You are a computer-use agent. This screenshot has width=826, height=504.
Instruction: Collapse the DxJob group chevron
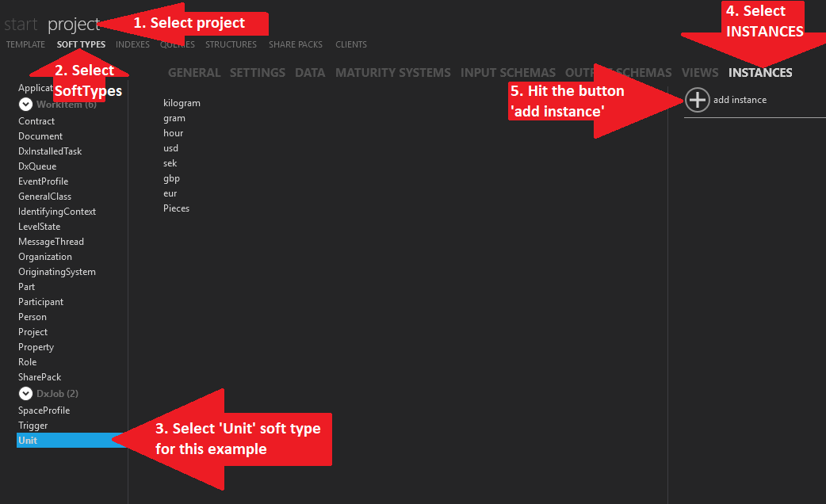pos(26,394)
